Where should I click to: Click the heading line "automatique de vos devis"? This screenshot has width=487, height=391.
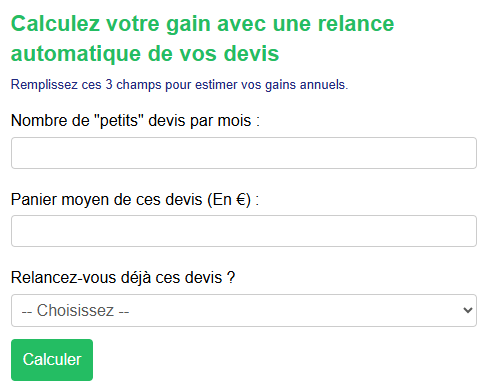(145, 54)
